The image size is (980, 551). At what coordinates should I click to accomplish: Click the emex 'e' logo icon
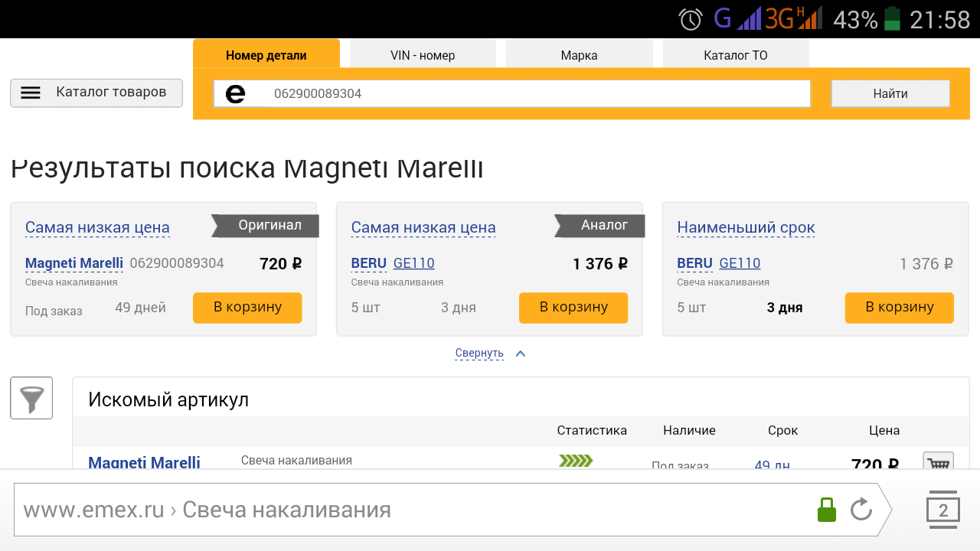[x=235, y=93]
